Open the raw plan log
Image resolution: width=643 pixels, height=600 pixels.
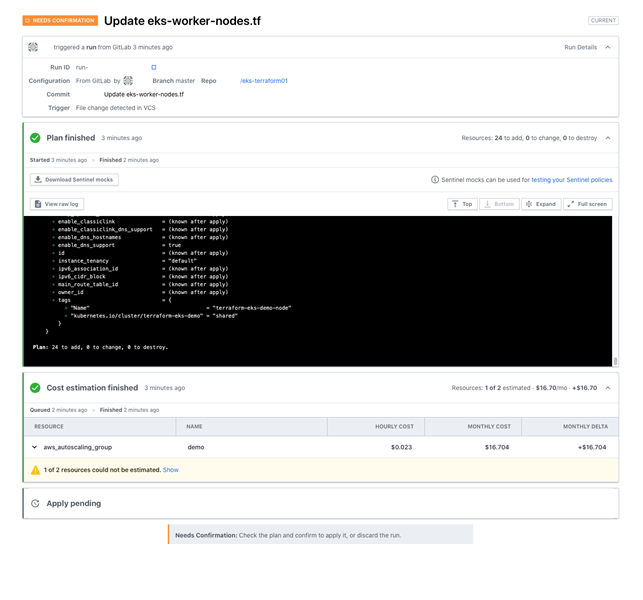click(x=57, y=204)
